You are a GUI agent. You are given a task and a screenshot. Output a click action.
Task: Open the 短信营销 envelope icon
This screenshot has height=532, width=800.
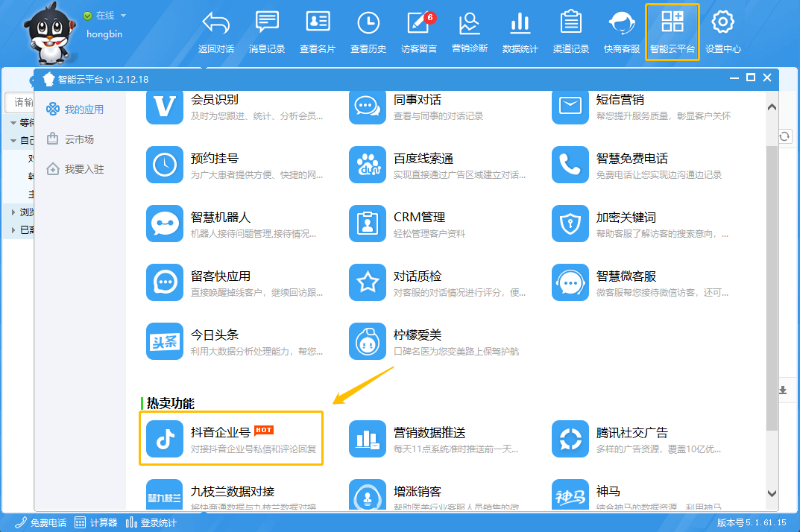pyautogui.click(x=570, y=106)
